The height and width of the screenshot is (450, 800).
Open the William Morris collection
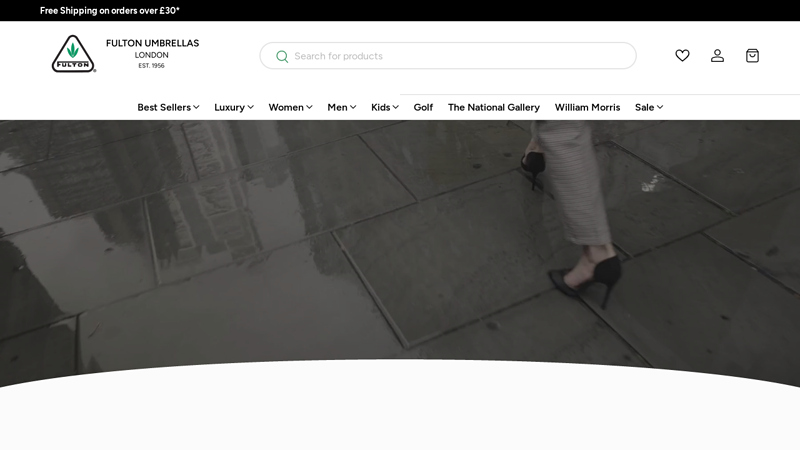pos(587,107)
